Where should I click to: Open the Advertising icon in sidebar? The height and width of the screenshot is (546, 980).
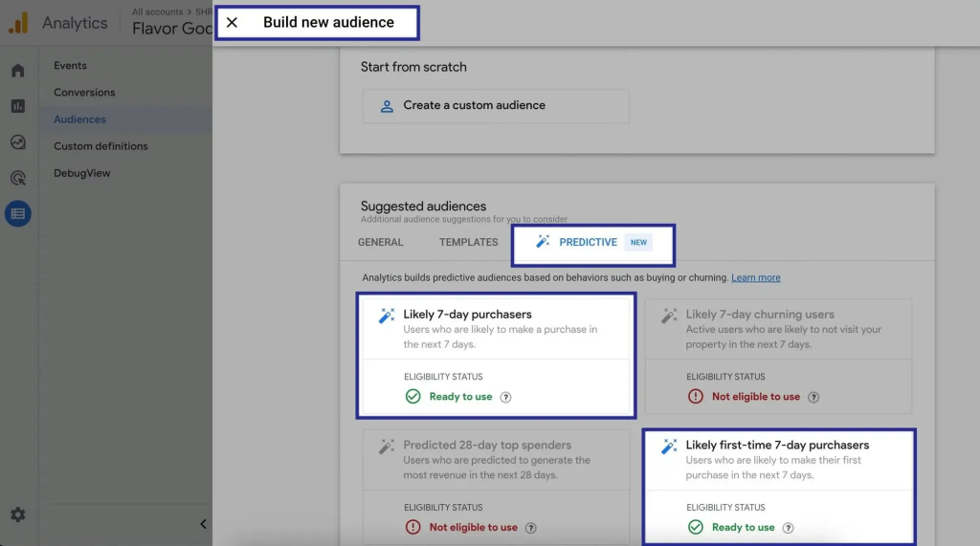(17, 178)
